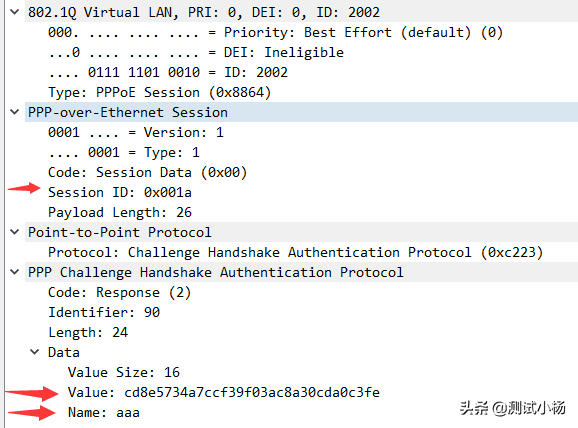Select the Priority Best Effort row
This screenshot has height=428, width=578.
(275, 32)
